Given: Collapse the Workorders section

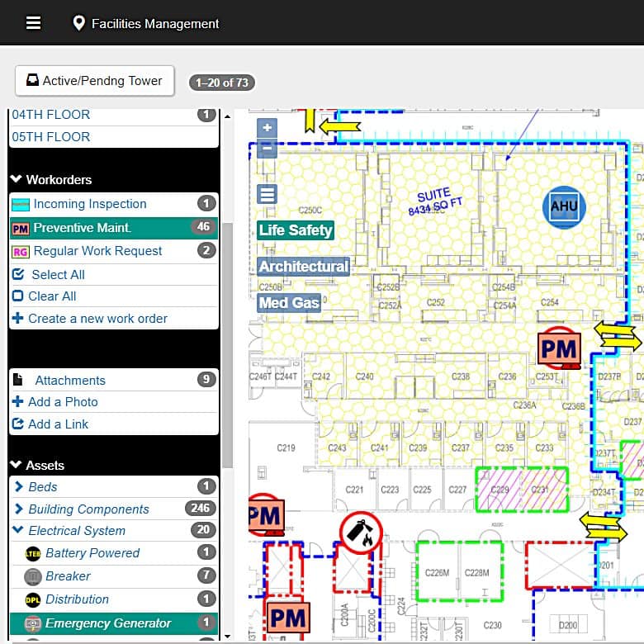Looking at the screenshot, I should [x=51, y=179].
